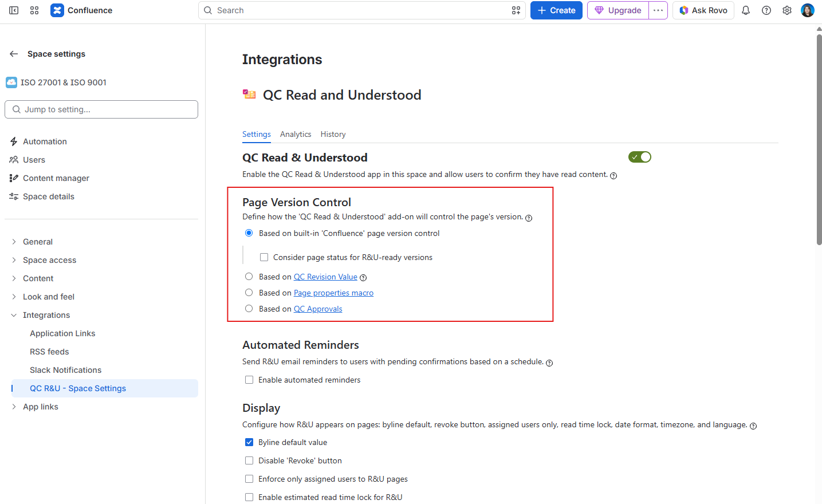Select built-in 'Confluence' page version control

tap(249, 233)
